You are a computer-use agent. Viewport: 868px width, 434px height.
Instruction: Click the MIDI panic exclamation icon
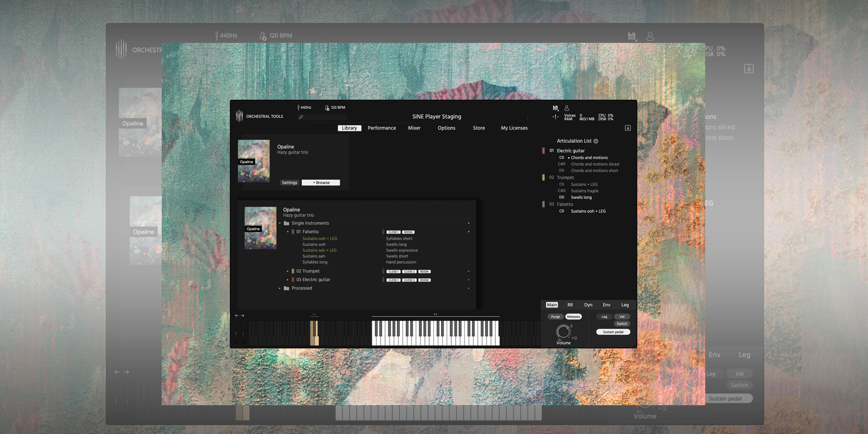556,117
